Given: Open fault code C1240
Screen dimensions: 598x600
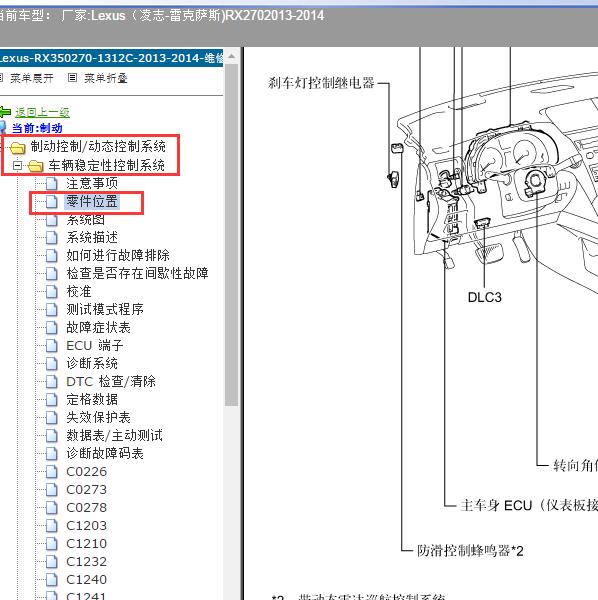Looking at the screenshot, I should click(x=86, y=579).
